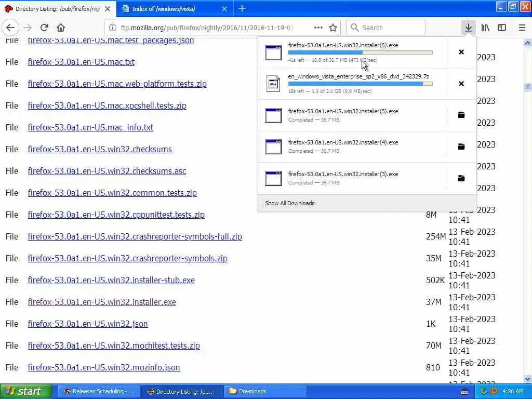The height and width of the screenshot is (399, 532).
Task: Click the magnifier system tray icon
Action: click(x=494, y=391)
